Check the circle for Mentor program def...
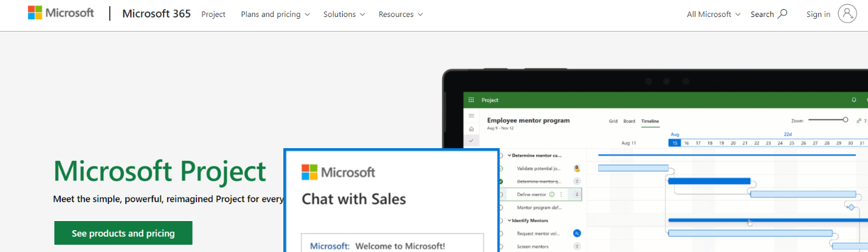Screen dimensions: 868x252 [500, 207]
